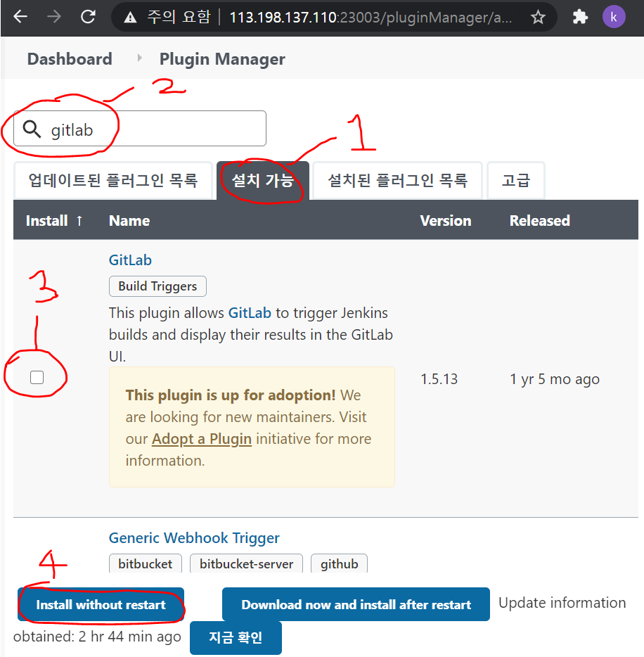This screenshot has width=644, height=657.
Task: Click the "1 yr 5 mo ago" release text
Action: (555, 378)
